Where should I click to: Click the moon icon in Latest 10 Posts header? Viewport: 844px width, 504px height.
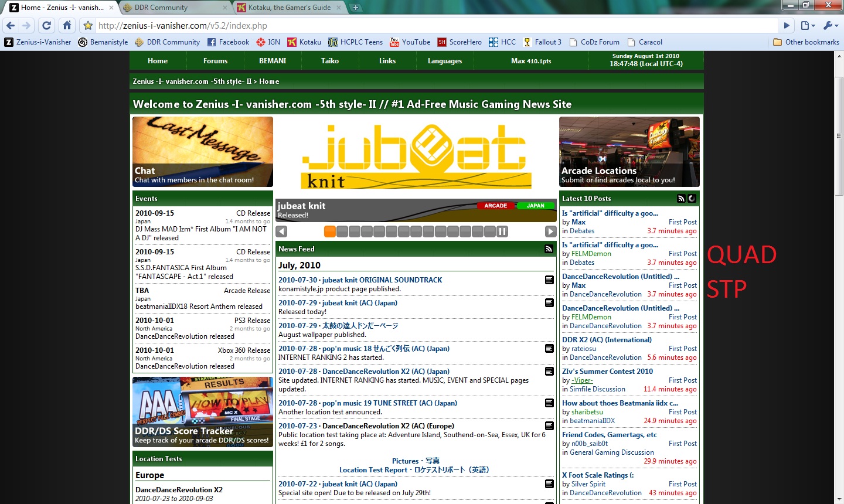(x=692, y=199)
